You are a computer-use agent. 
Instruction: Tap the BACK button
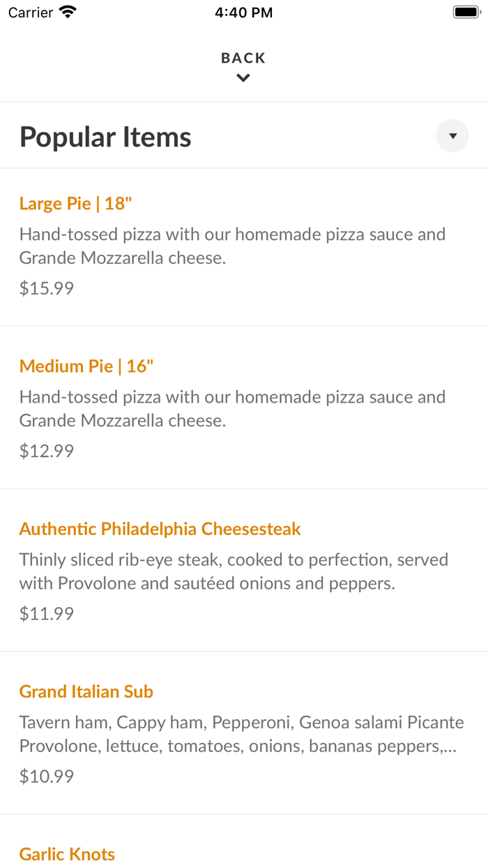point(243,58)
